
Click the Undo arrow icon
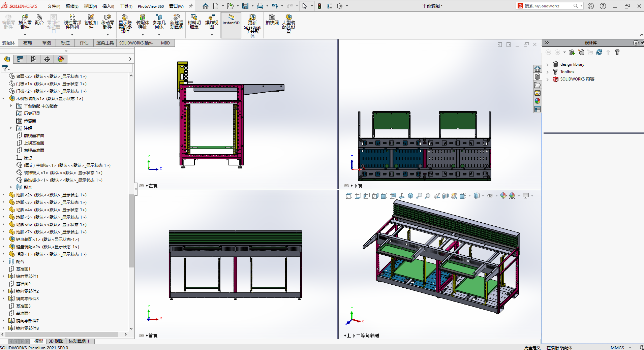[x=275, y=6]
